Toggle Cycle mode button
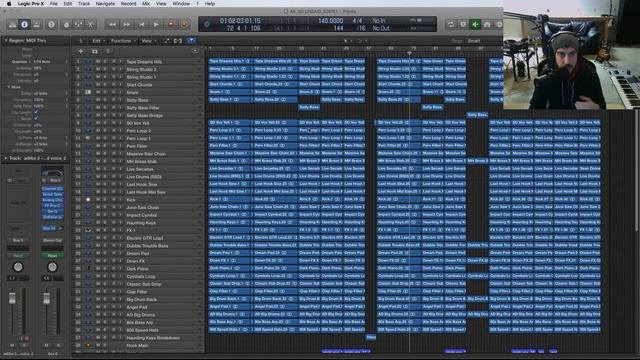Viewport: 640px width, 360px height. (451, 24)
